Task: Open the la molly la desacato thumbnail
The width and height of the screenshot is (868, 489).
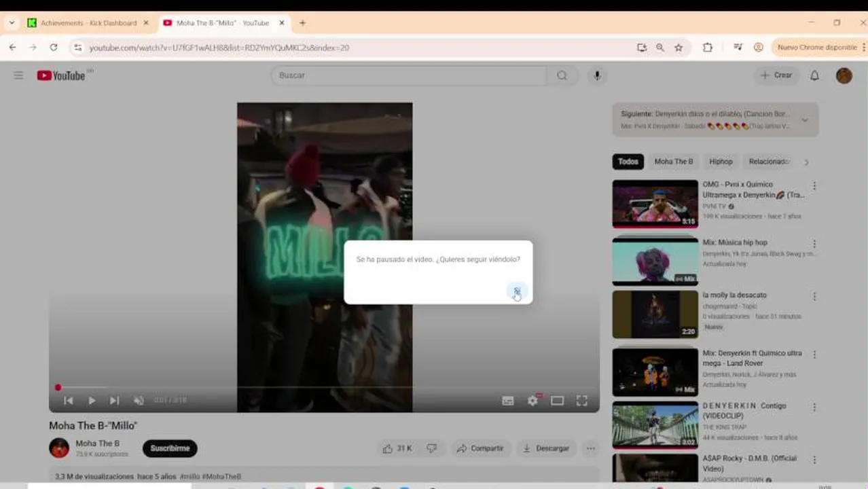Action: click(655, 314)
